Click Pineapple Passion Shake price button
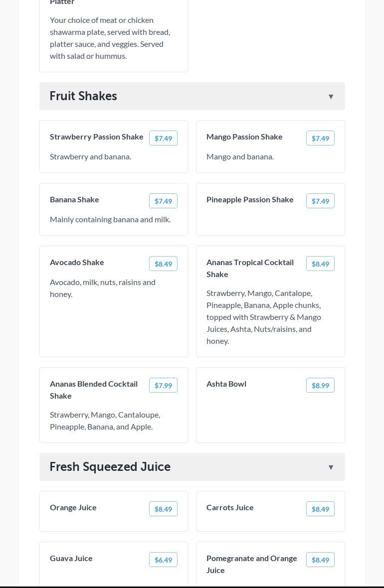 (320, 201)
